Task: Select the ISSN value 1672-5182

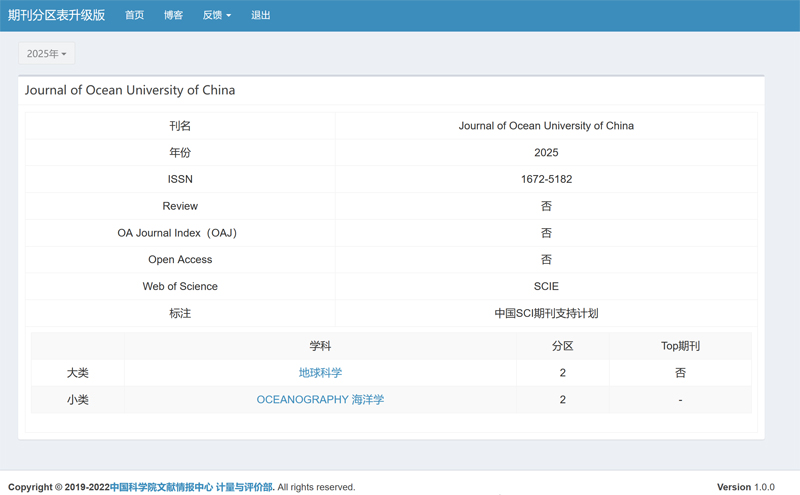Action: tap(546, 180)
